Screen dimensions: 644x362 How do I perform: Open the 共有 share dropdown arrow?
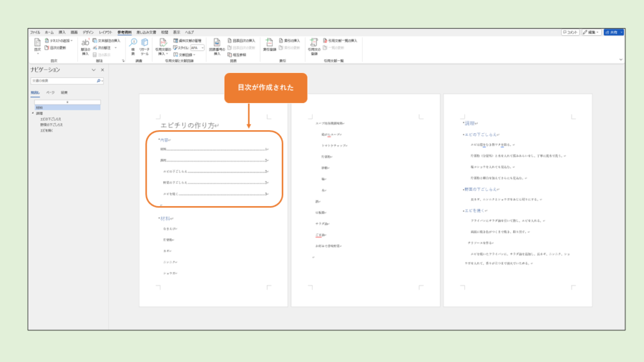pos(622,32)
